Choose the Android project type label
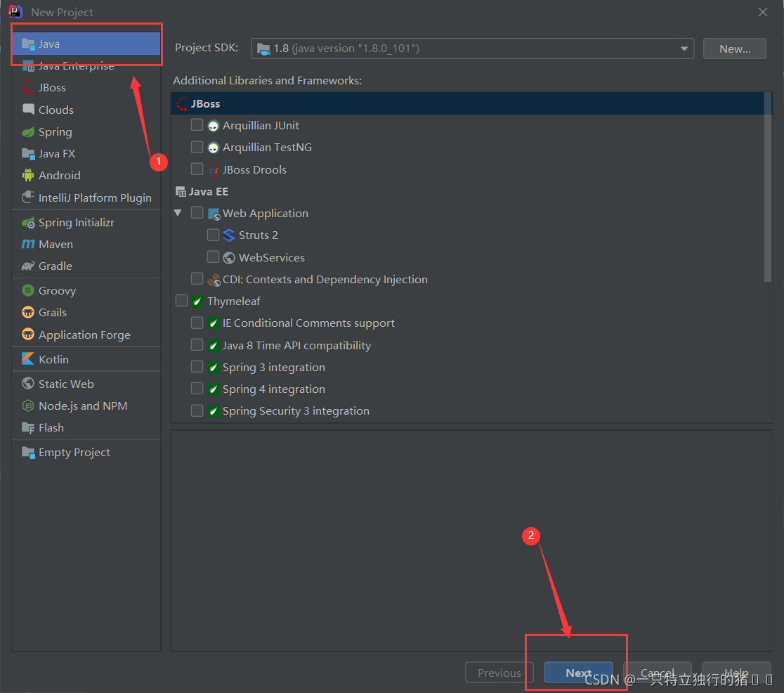 pyautogui.click(x=60, y=176)
